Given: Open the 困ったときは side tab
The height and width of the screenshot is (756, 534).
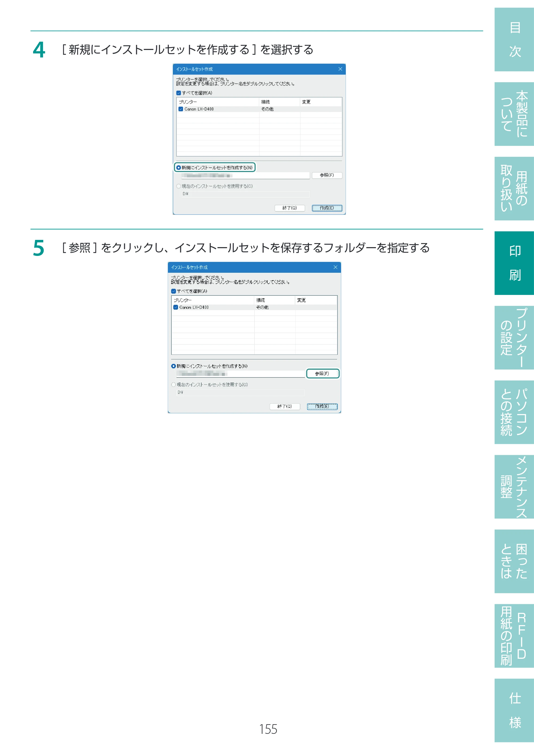Looking at the screenshot, I should pyautogui.click(x=514, y=561).
